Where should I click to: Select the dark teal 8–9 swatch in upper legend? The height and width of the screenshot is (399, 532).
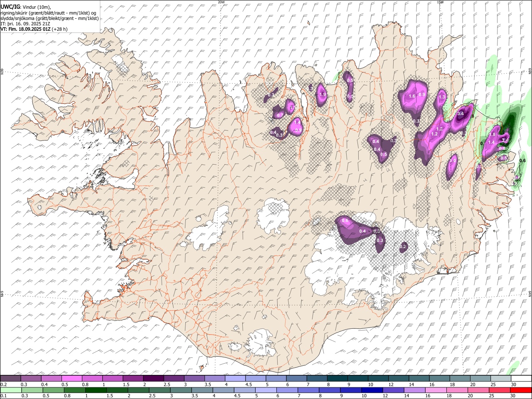(x=337, y=379)
